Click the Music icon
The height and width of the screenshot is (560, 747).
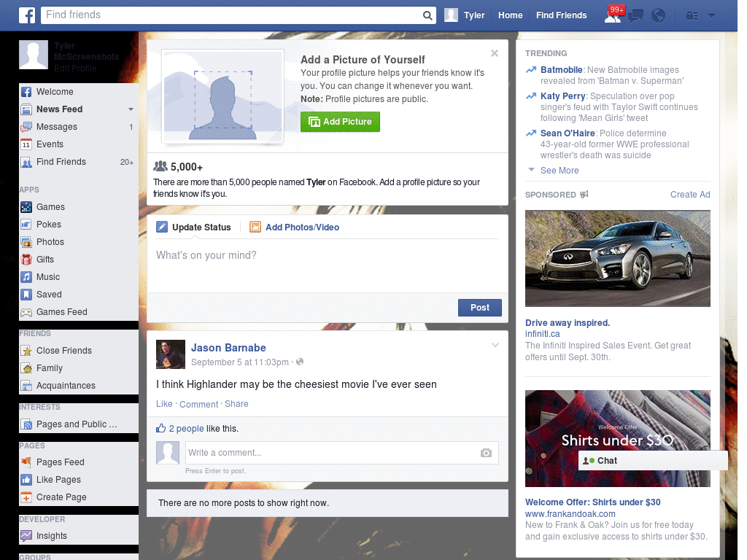click(26, 277)
